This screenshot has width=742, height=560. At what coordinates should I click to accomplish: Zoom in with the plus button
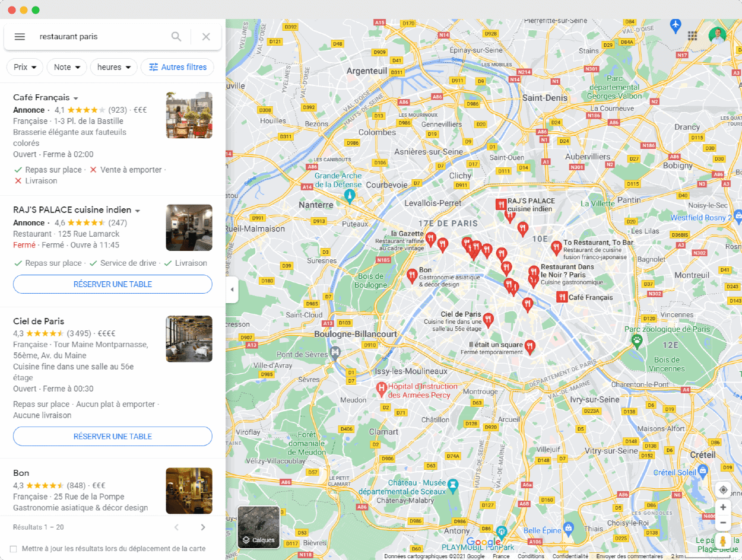[723, 508]
